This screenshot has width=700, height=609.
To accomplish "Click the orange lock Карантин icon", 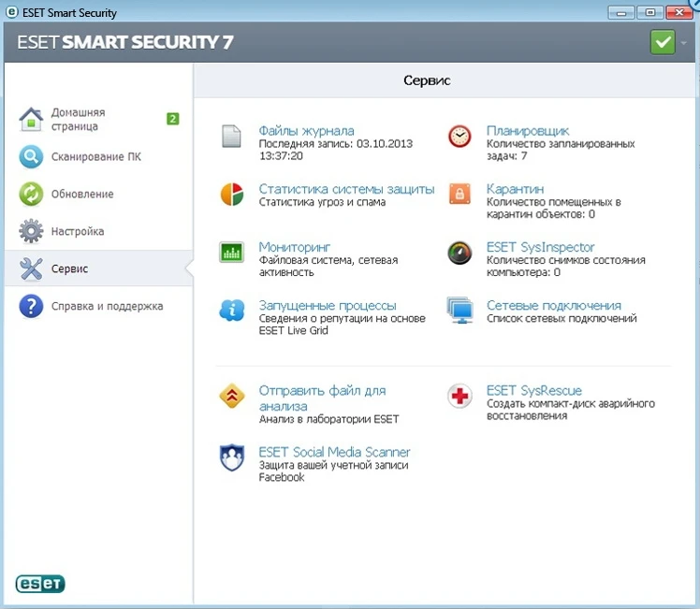I will pyautogui.click(x=459, y=194).
